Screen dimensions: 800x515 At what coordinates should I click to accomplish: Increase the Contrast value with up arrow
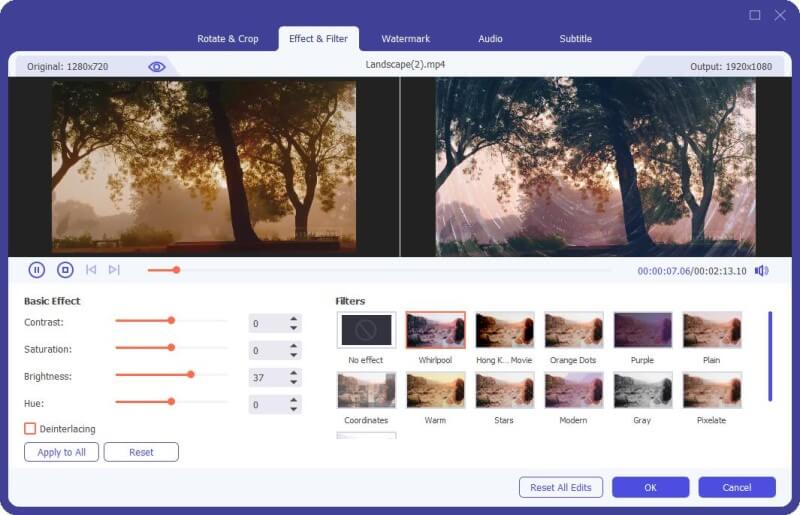pyautogui.click(x=293, y=319)
